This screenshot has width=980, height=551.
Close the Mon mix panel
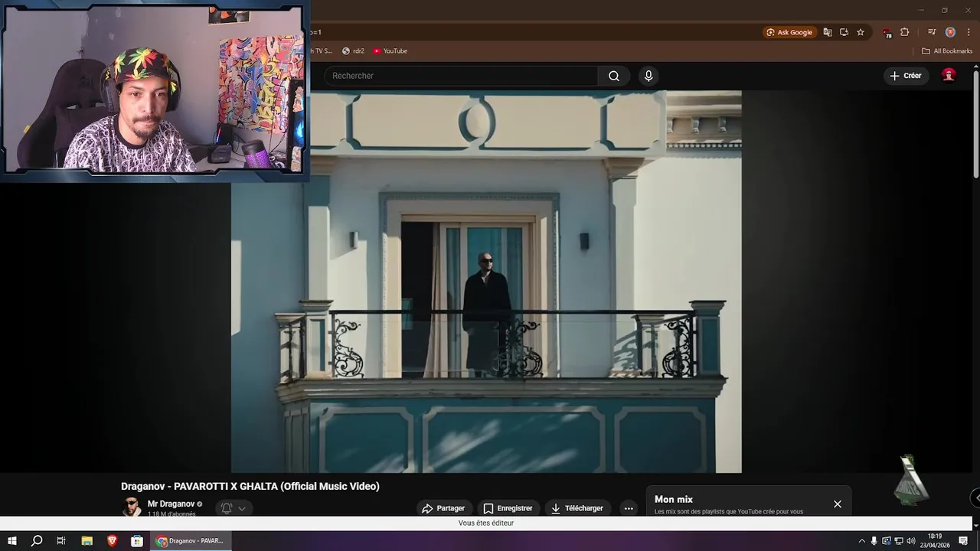(838, 504)
